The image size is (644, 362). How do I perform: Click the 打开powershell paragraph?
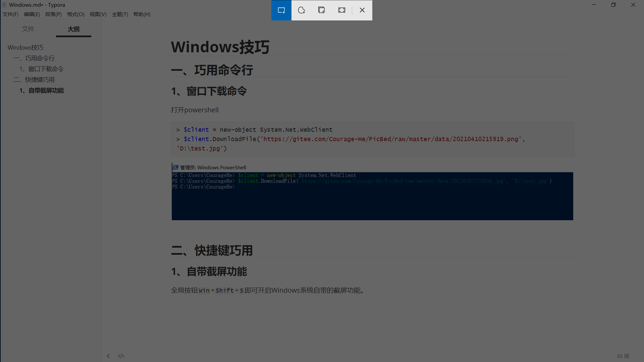click(195, 110)
